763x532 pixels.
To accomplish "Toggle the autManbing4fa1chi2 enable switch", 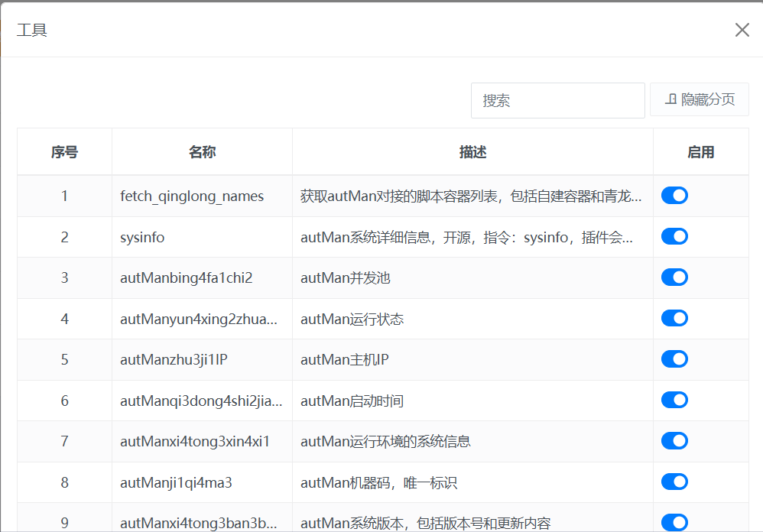I will pos(674,277).
